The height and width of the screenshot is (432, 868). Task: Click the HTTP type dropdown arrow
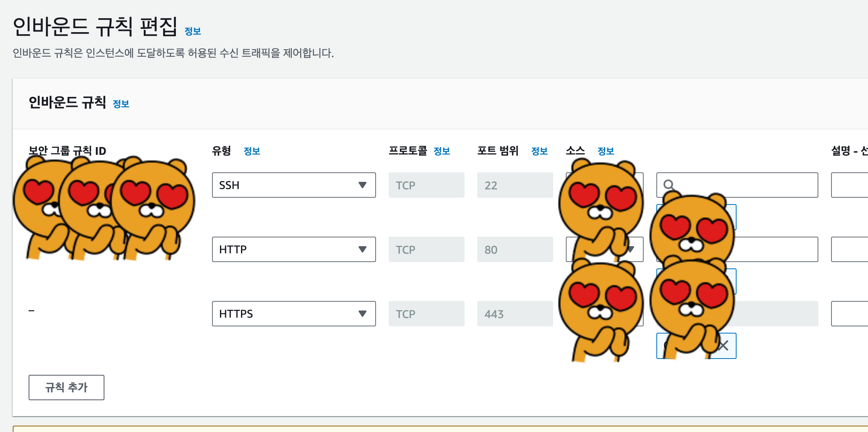[x=362, y=249]
